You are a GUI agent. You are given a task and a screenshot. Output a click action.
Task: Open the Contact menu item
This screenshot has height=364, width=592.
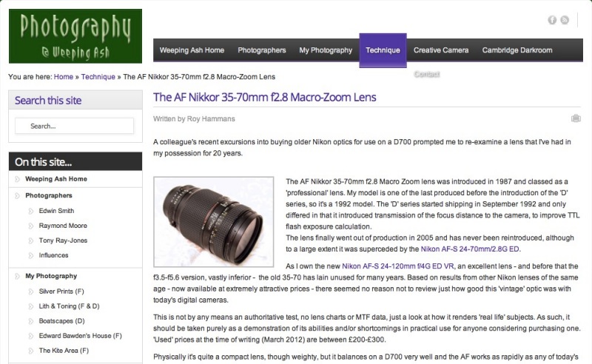427,74
